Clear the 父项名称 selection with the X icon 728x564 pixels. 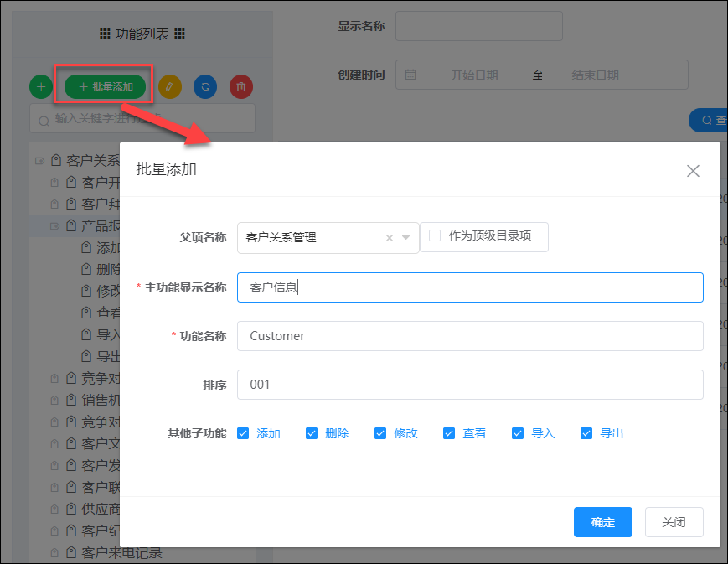pos(389,238)
